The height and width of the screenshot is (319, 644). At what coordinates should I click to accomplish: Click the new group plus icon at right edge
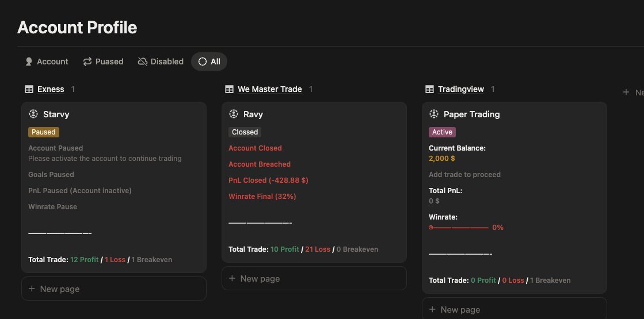point(626,93)
